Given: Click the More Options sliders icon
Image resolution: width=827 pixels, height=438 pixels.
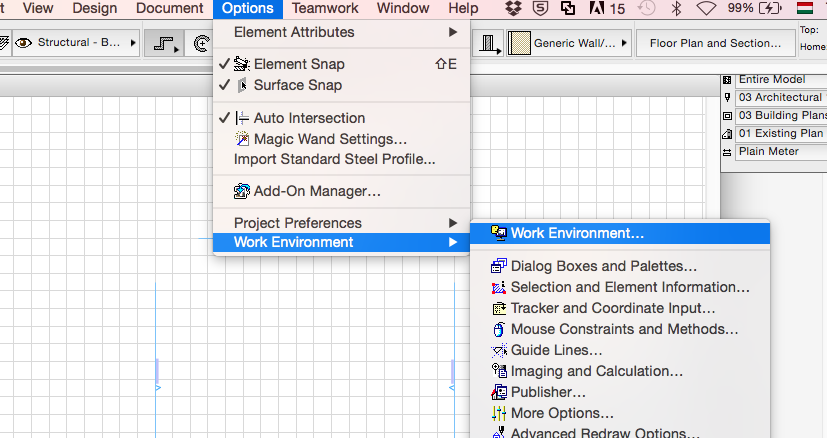Looking at the screenshot, I should click(x=499, y=413).
